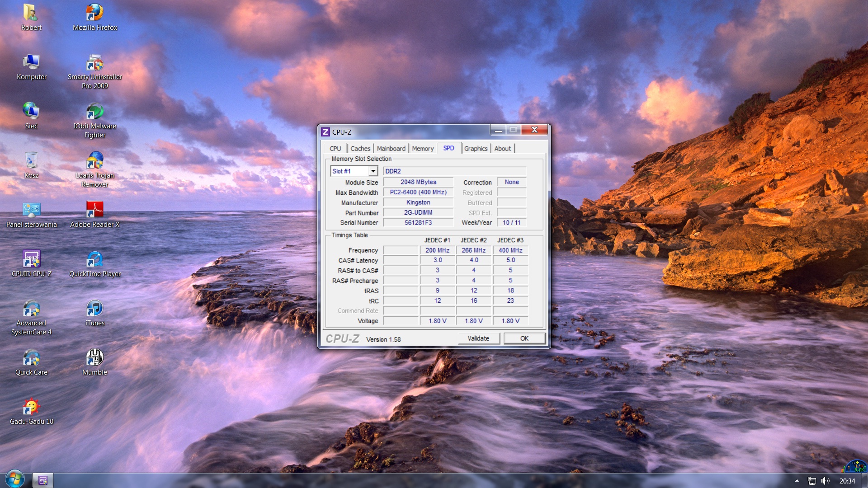
Task: Launch iTunes from the desktop
Action: [94, 308]
